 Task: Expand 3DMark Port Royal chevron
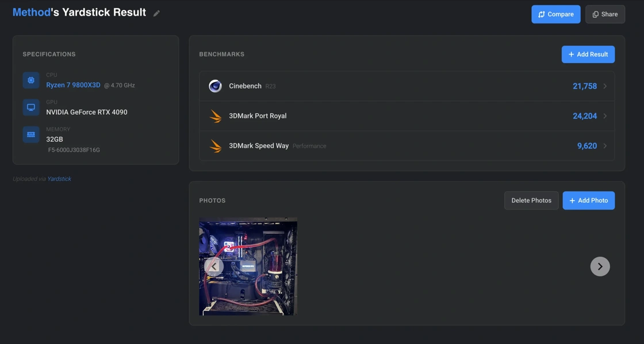point(605,116)
